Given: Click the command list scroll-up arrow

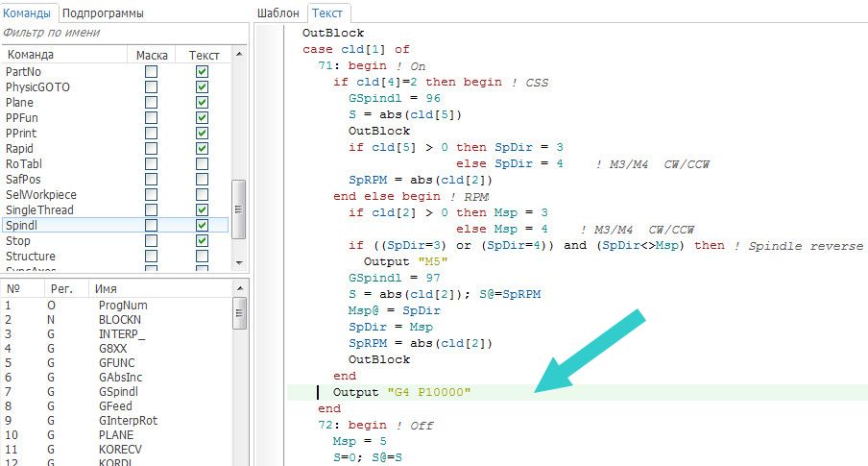Looking at the screenshot, I should pyautogui.click(x=239, y=54).
